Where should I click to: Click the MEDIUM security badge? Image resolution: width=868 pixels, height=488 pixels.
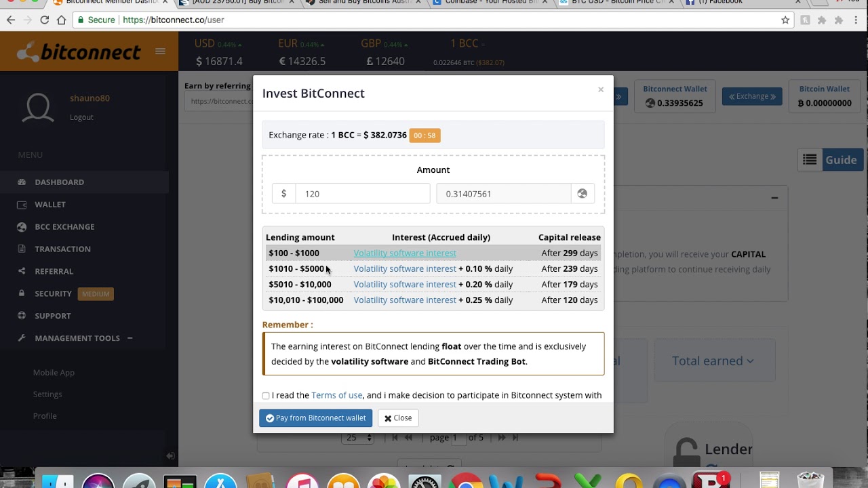click(96, 294)
